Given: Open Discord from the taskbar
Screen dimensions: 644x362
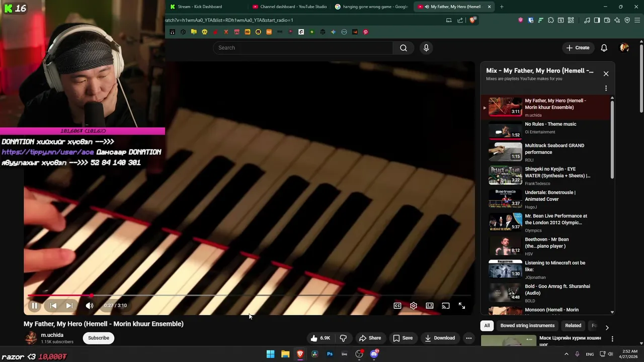Looking at the screenshot, I should click(x=374, y=354).
